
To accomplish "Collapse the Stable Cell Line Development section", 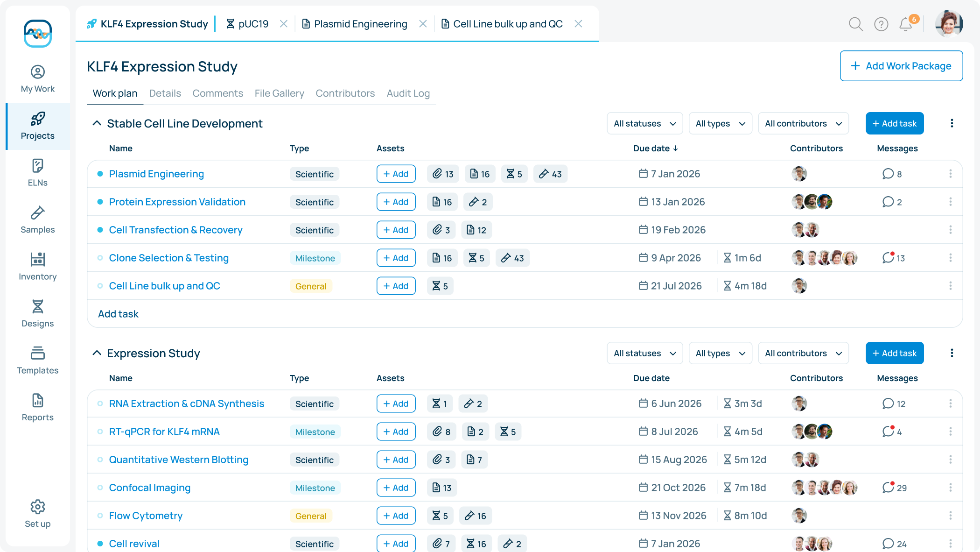I will click(97, 123).
